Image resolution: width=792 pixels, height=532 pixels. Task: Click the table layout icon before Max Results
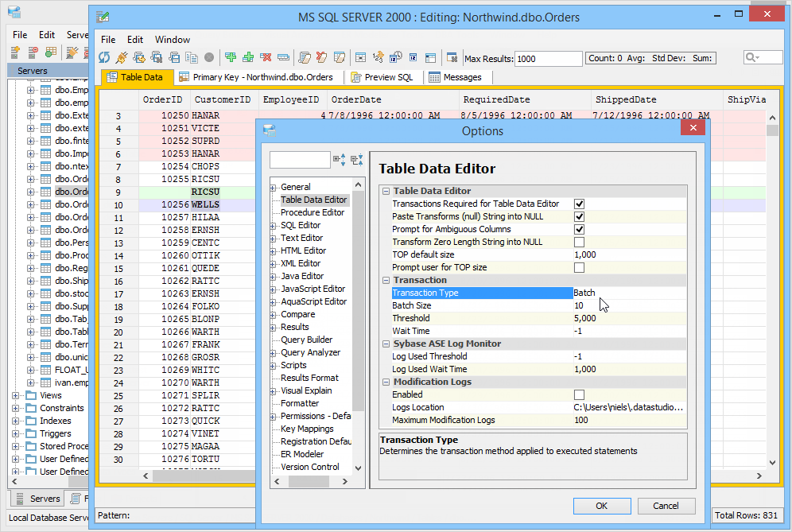[452, 57]
